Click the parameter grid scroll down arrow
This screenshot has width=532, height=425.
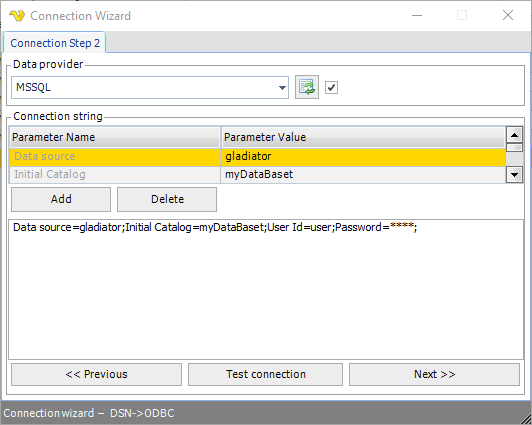coord(514,175)
